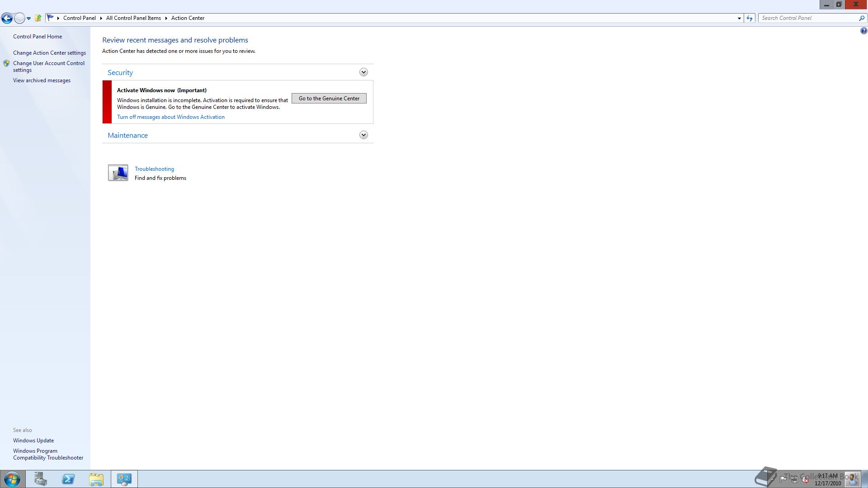Click the Control Panel taskbar button
The width and height of the screenshot is (868, 488).
[124, 479]
